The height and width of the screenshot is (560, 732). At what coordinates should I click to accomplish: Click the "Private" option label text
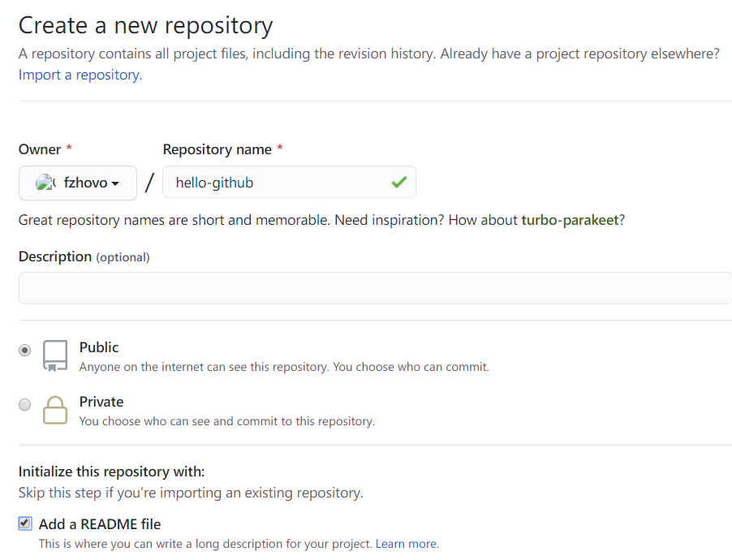(101, 402)
